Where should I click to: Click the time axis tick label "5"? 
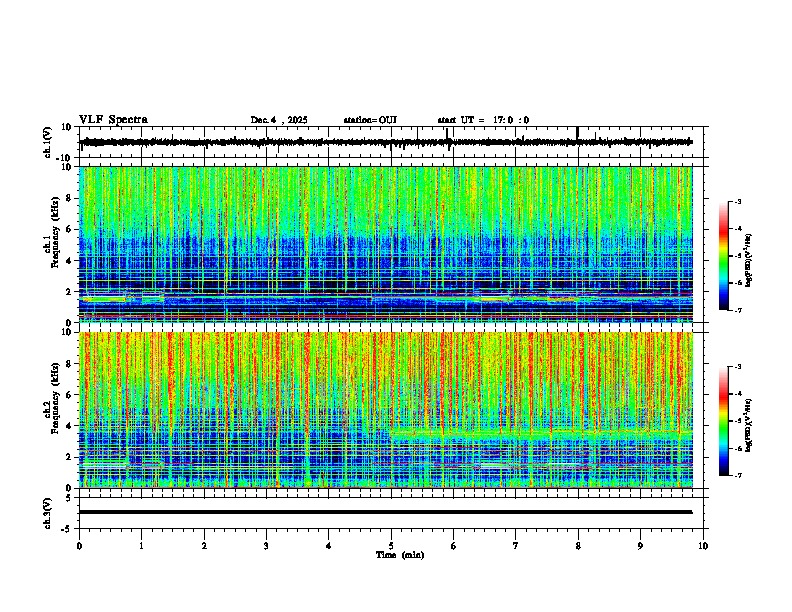click(x=391, y=546)
